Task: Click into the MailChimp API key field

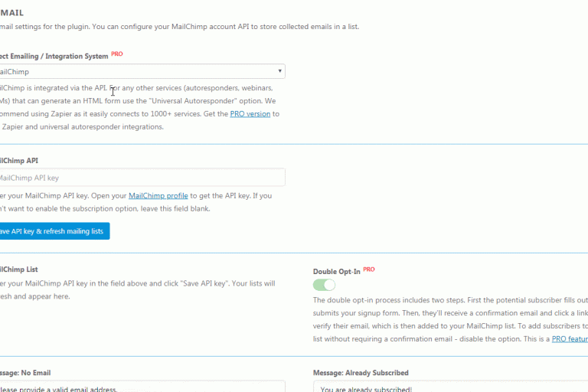Action: coord(142,178)
